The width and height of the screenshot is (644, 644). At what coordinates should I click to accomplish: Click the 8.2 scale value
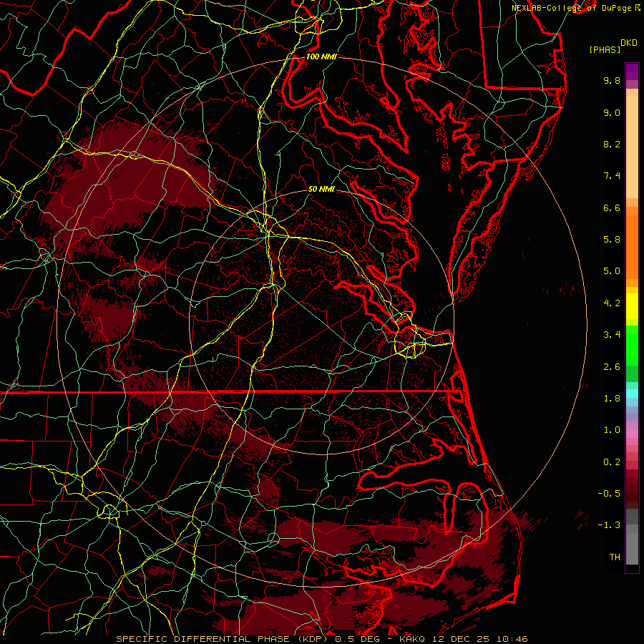pyautogui.click(x=612, y=144)
